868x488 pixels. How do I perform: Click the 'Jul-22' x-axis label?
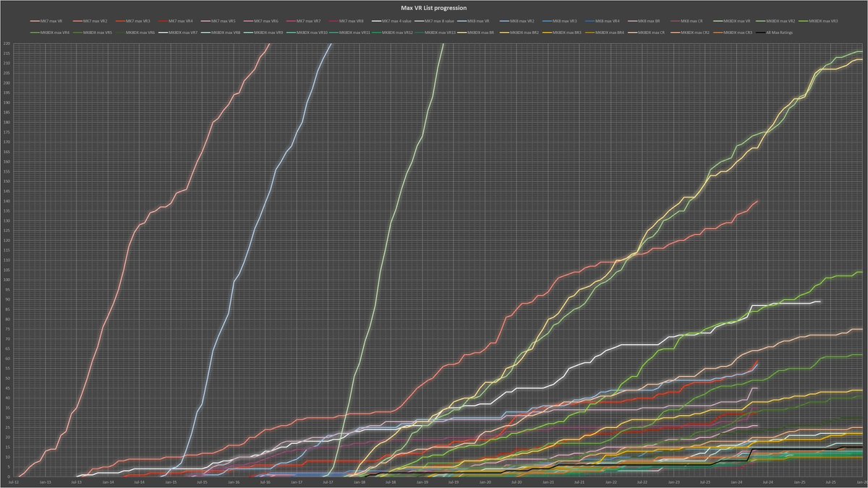pyautogui.click(x=642, y=481)
